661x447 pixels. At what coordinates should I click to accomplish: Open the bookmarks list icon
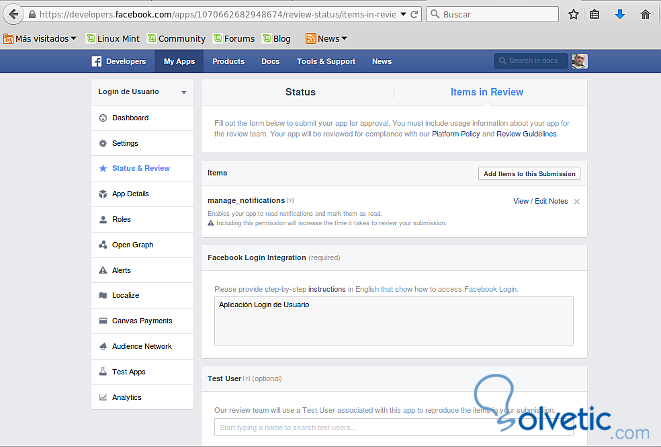595,14
